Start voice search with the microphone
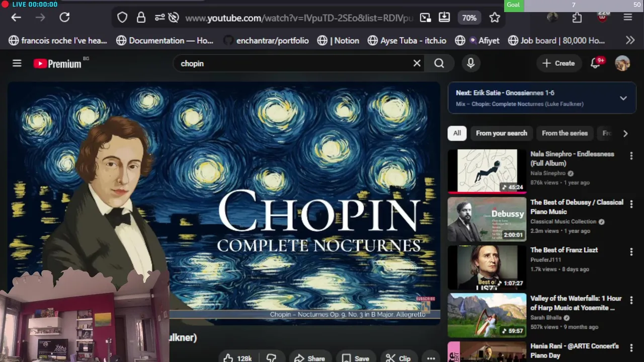The image size is (644, 362). (x=470, y=63)
